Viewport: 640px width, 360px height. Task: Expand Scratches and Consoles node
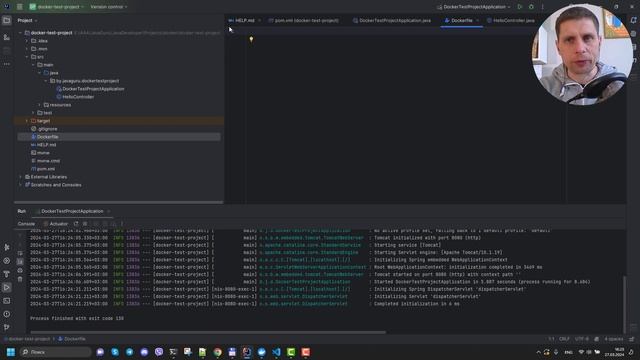[20, 185]
